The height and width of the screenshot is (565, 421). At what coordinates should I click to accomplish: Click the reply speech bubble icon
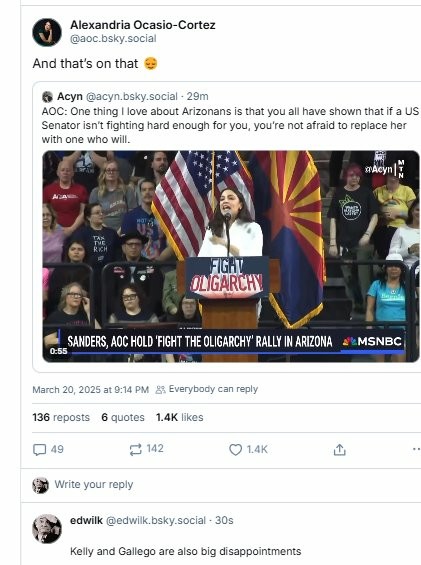(39, 450)
